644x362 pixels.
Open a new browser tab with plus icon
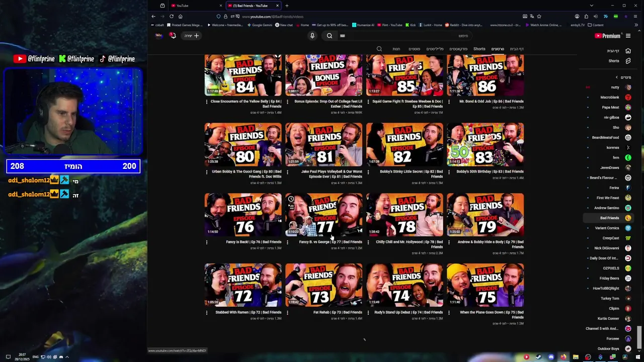tap(287, 6)
